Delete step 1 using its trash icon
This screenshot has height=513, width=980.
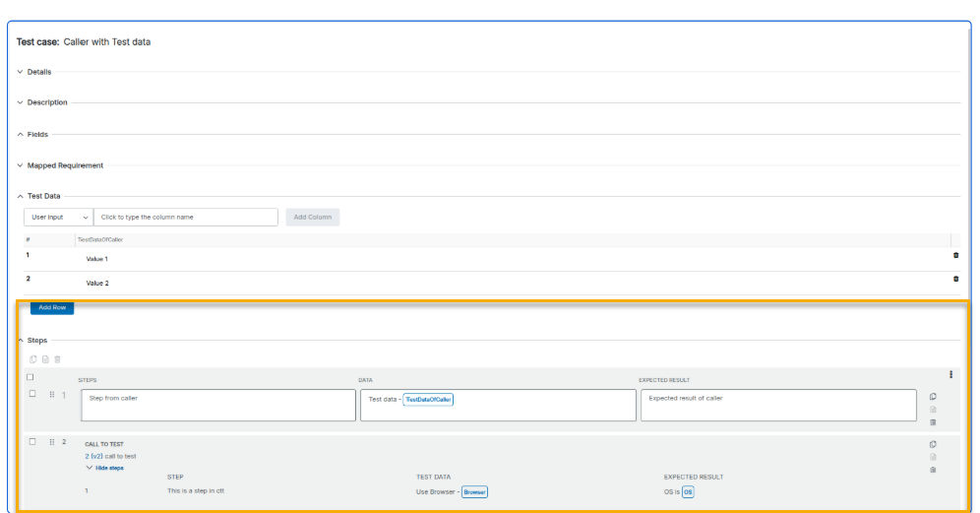pyautogui.click(x=932, y=421)
